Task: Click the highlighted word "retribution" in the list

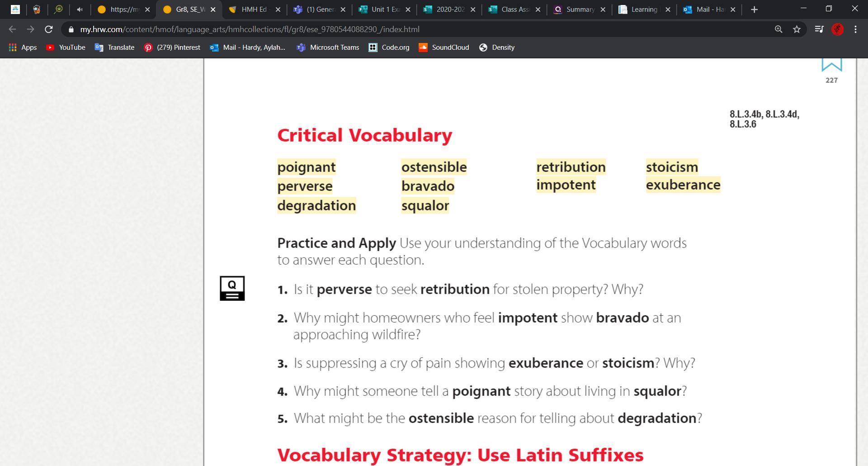Action: point(571,167)
